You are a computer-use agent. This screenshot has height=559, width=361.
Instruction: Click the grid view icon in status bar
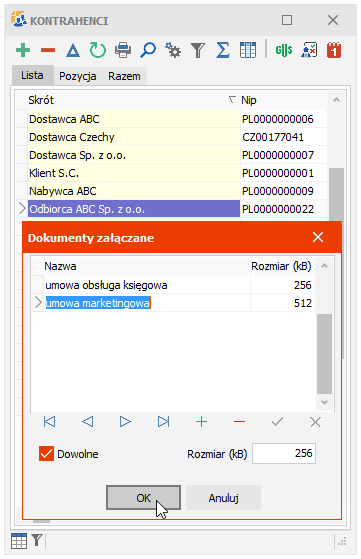point(19,541)
